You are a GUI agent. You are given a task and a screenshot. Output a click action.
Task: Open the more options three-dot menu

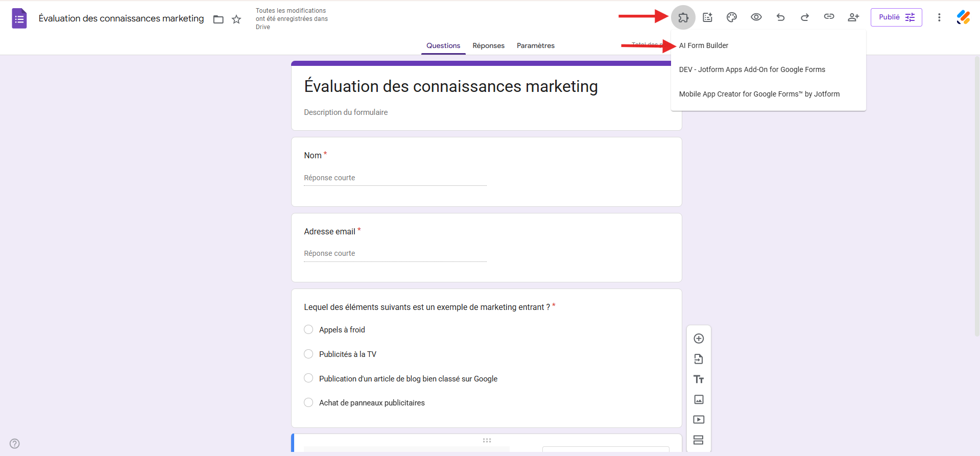point(939,17)
